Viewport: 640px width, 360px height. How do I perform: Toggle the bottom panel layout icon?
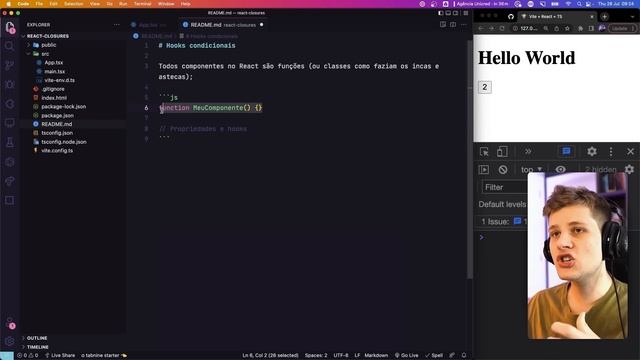448,13
